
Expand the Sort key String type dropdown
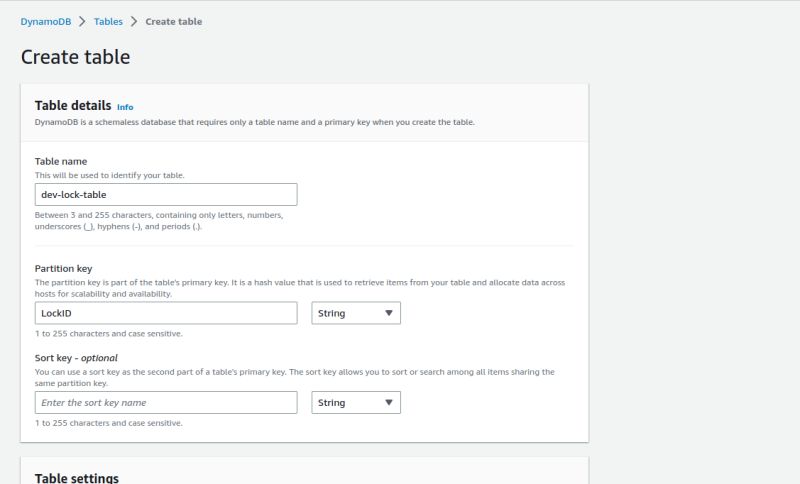click(x=356, y=402)
